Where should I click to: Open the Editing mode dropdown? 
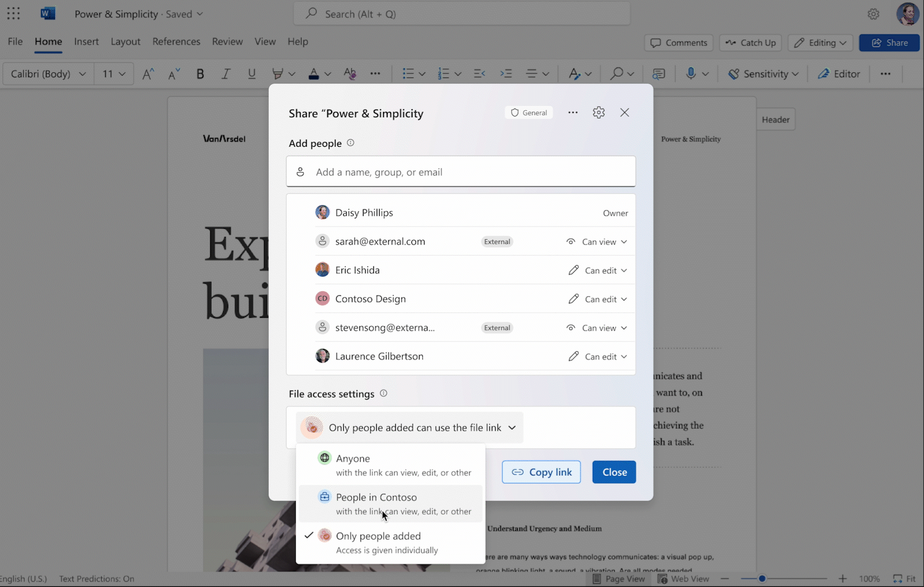[821, 43]
